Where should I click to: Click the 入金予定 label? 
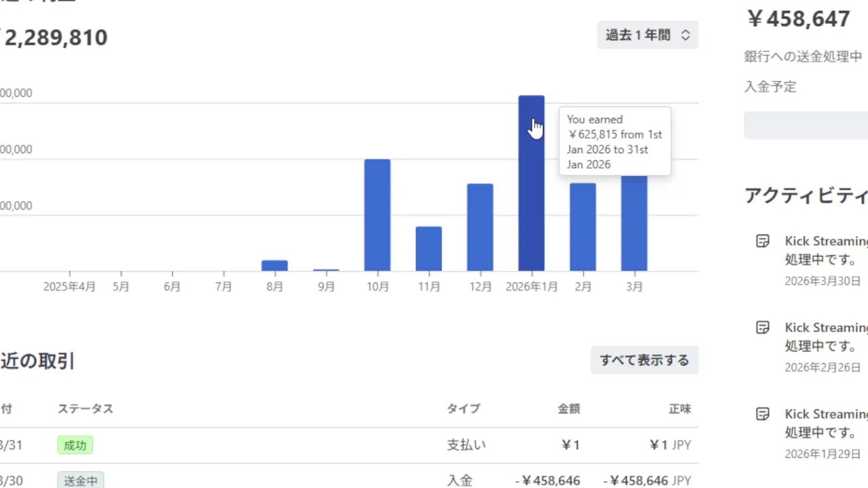coord(770,87)
